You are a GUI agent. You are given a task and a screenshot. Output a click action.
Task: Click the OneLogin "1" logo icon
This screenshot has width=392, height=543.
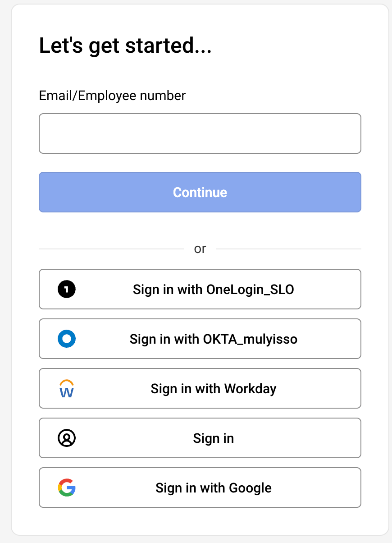point(67,289)
